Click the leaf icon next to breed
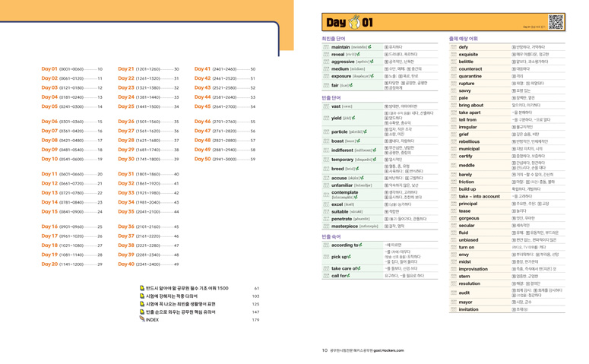The image size is (589, 364). point(357,169)
